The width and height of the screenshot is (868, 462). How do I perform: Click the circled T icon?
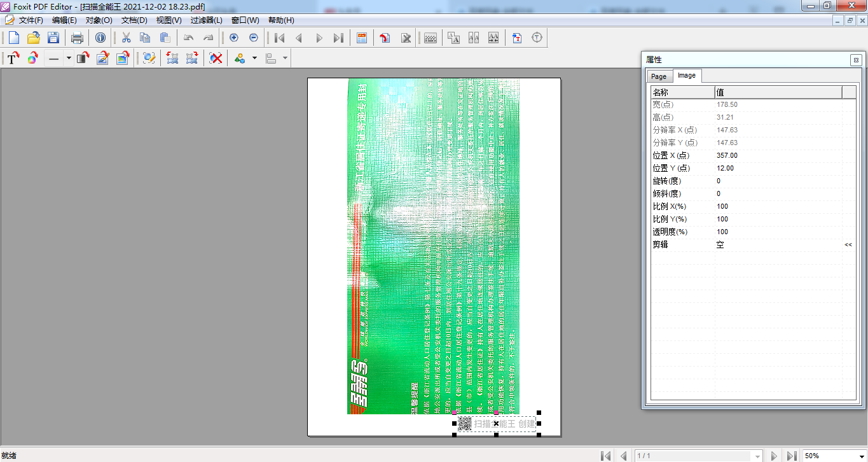coord(537,38)
